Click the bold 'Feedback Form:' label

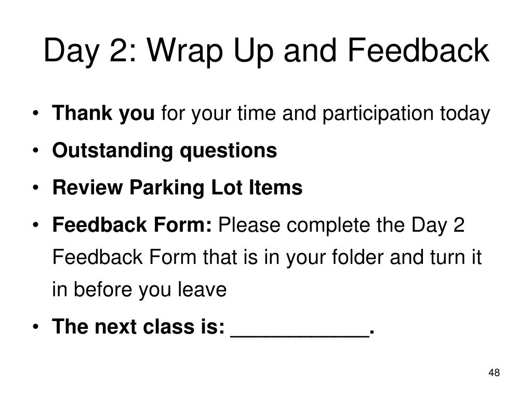(x=132, y=224)
